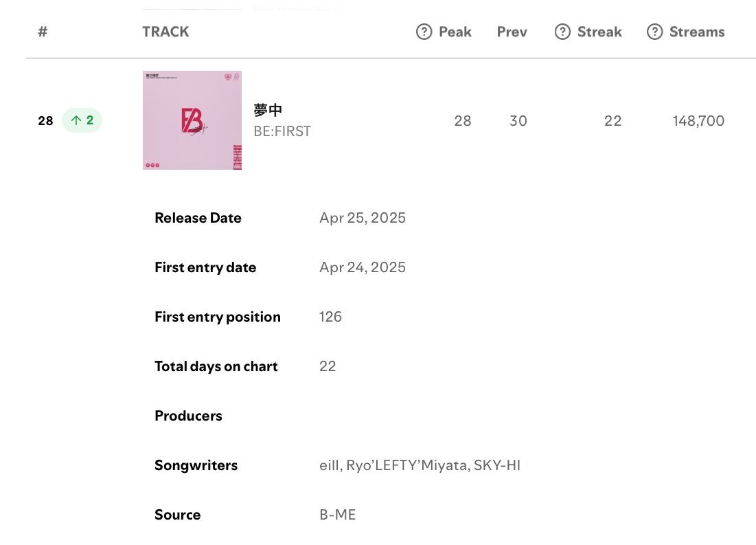Screen dimensions: 756x545
Task: Open the BE:FIRST artist link
Action: [x=282, y=131]
